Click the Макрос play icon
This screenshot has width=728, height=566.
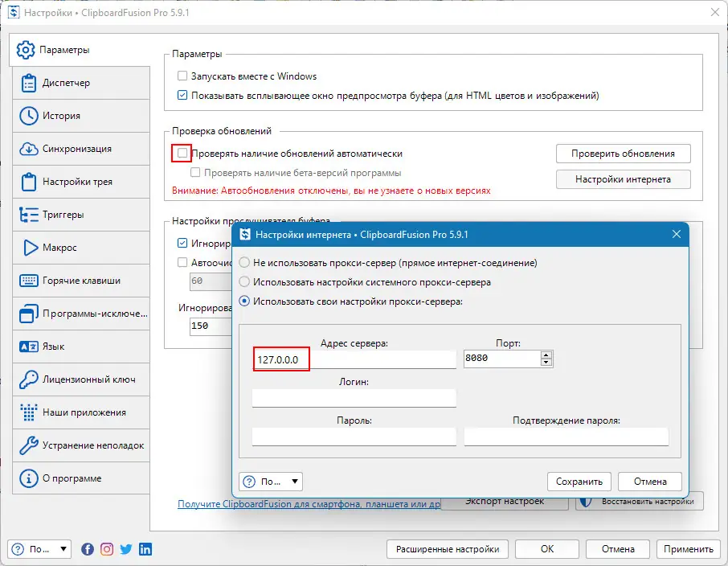pos(31,248)
